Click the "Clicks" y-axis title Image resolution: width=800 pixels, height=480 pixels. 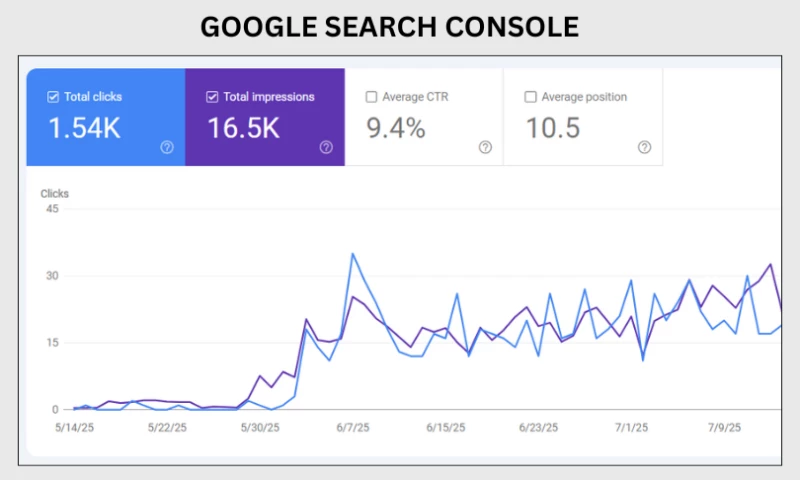[x=54, y=192]
